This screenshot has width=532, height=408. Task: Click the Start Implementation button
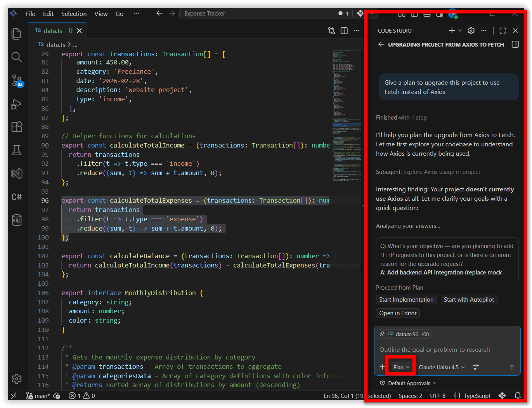coord(406,299)
